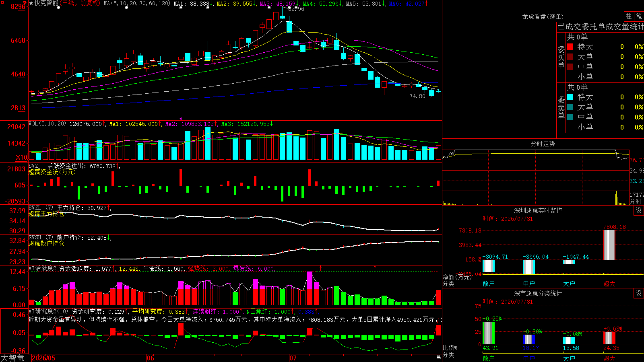
Task: Click the teal 中单 swatch under 委卖单
Action: pos(570,117)
